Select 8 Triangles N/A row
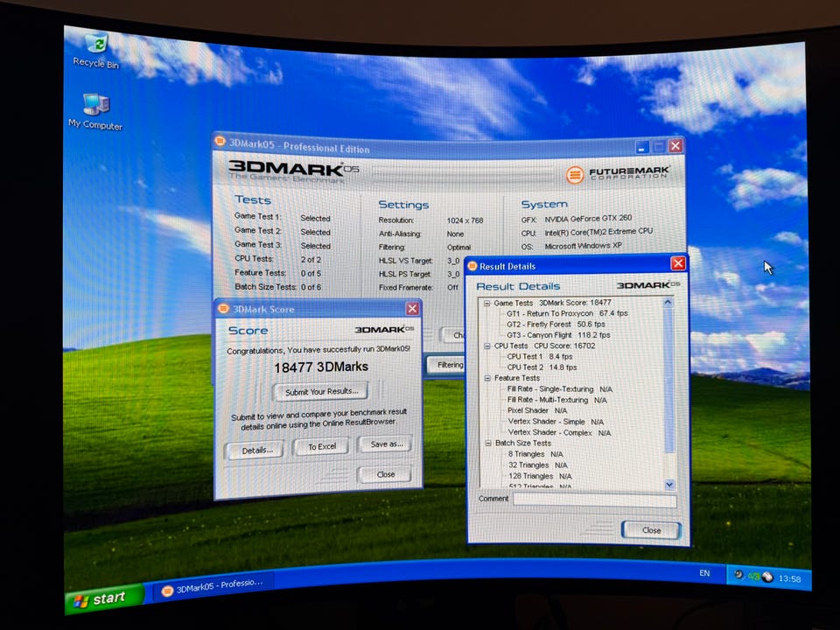The width and height of the screenshot is (840, 630). coord(535,454)
